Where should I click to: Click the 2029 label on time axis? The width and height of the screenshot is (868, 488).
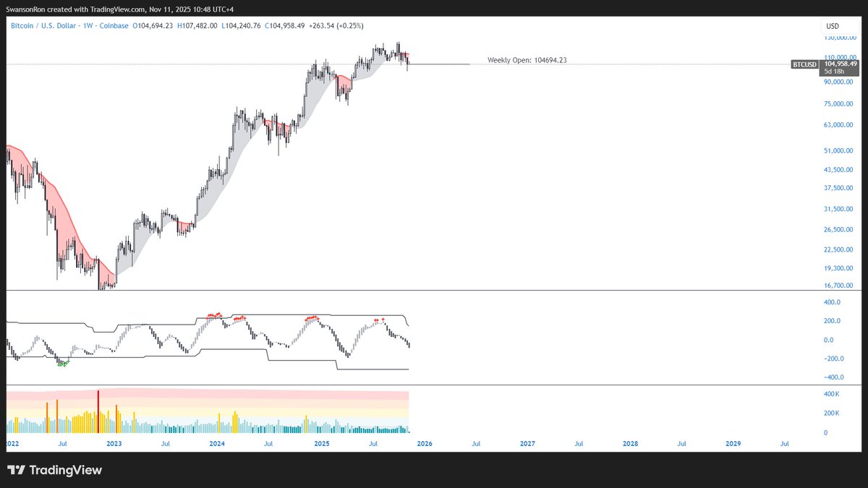point(733,443)
